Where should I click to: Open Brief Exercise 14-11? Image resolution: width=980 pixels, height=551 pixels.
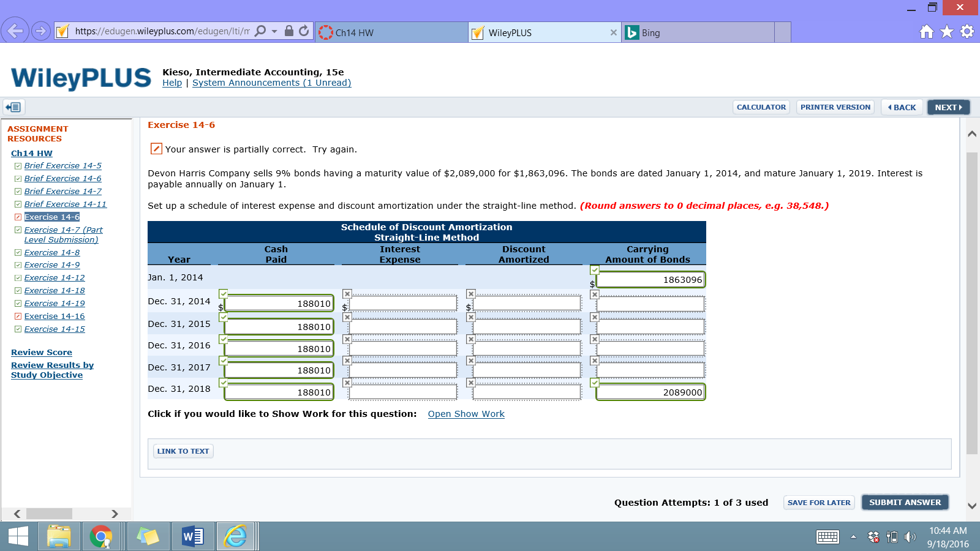tap(66, 204)
